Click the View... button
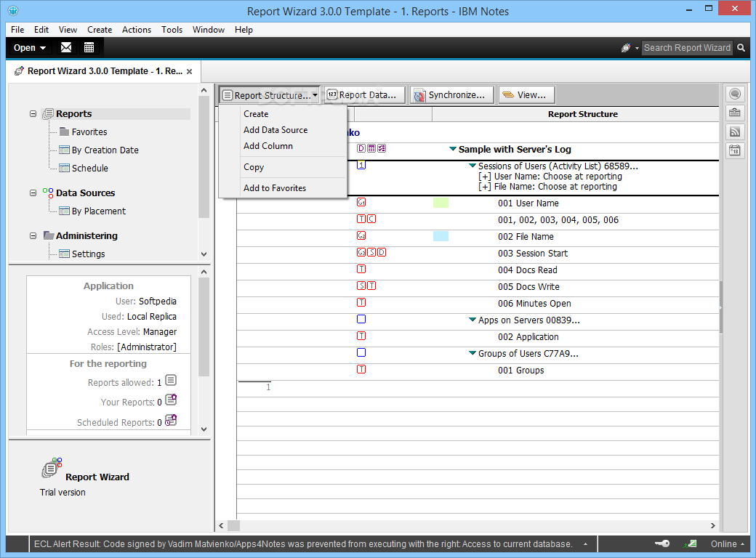 click(x=527, y=95)
